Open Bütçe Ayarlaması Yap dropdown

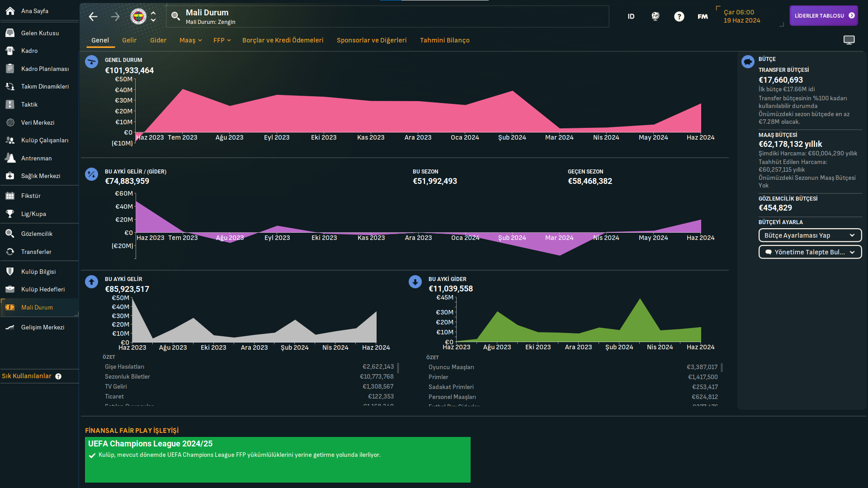click(810, 235)
